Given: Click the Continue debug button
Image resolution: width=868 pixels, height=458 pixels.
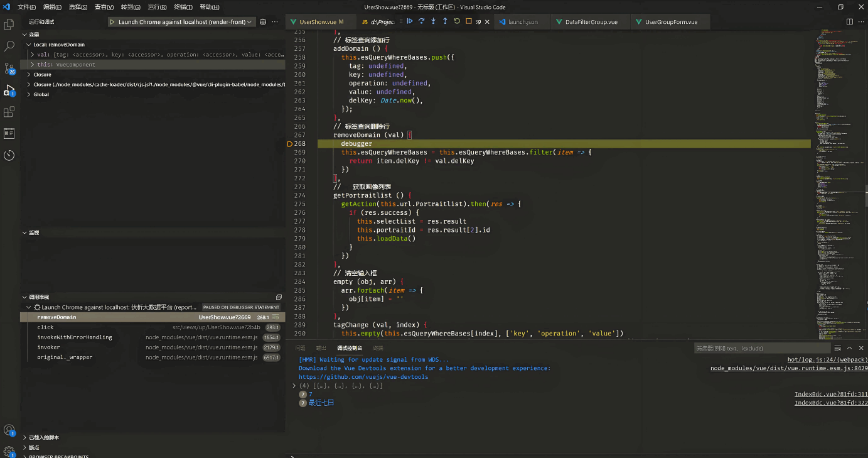Looking at the screenshot, I should (x=410, y=21).
